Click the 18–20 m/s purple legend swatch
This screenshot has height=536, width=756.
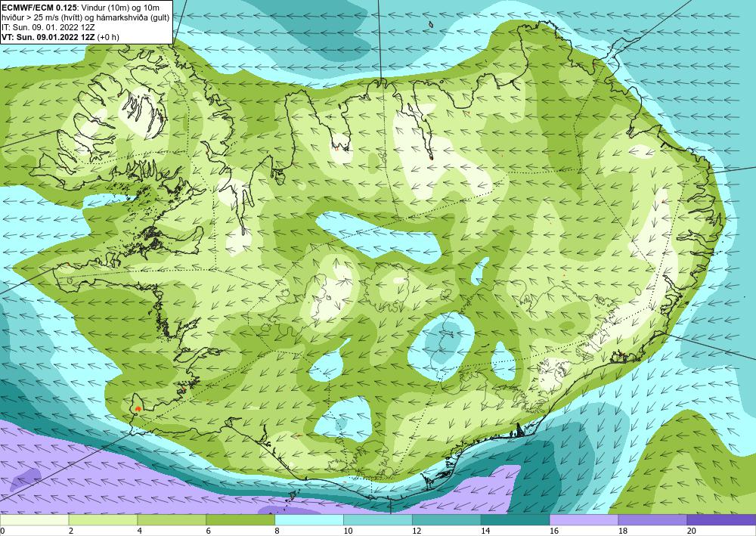coord(652,520)
